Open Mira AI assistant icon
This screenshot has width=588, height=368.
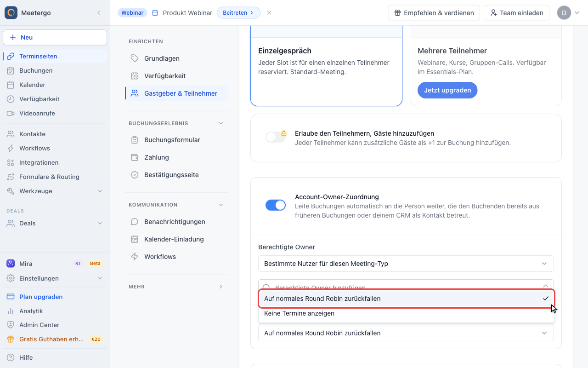coord(11,264)
